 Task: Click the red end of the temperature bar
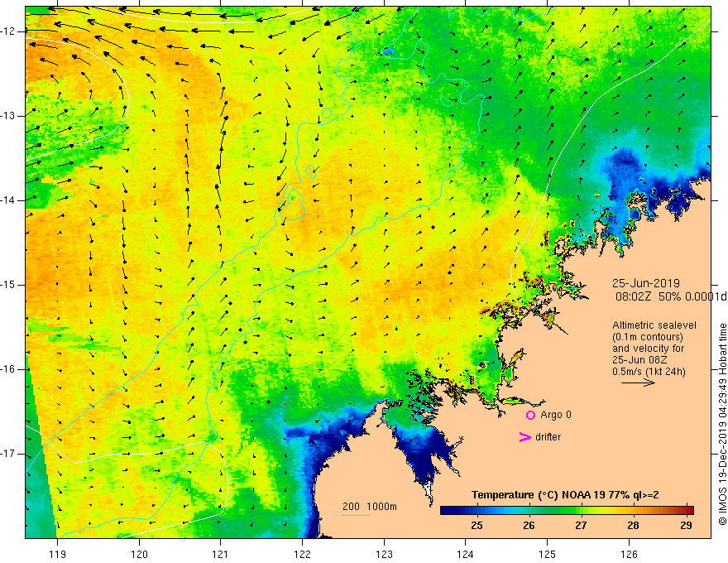688,511
